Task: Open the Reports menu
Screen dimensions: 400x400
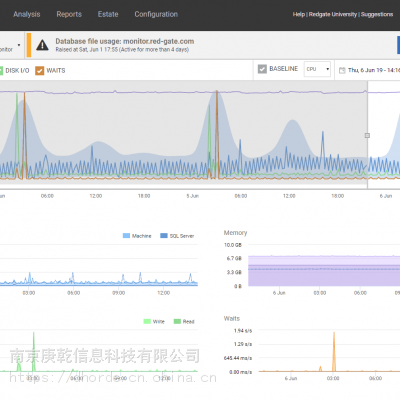Action: pyautogui.click(x=69, y=14)
